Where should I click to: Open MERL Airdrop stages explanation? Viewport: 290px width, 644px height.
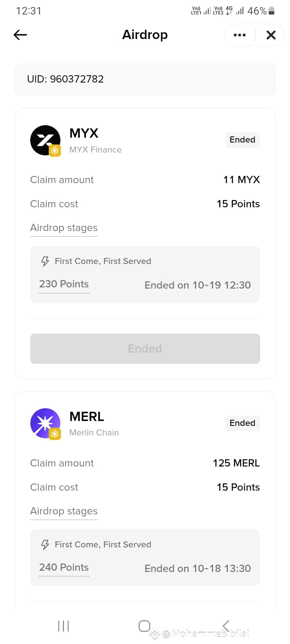(64, 511)
